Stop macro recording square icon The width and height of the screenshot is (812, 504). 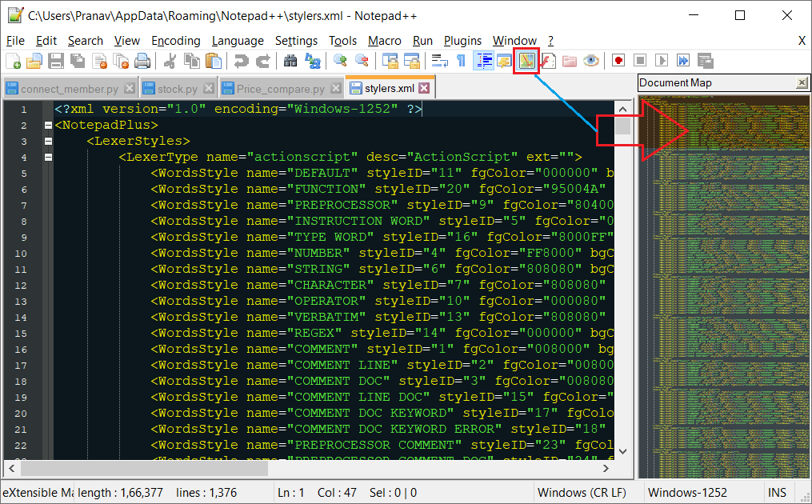tap(640, 61)
